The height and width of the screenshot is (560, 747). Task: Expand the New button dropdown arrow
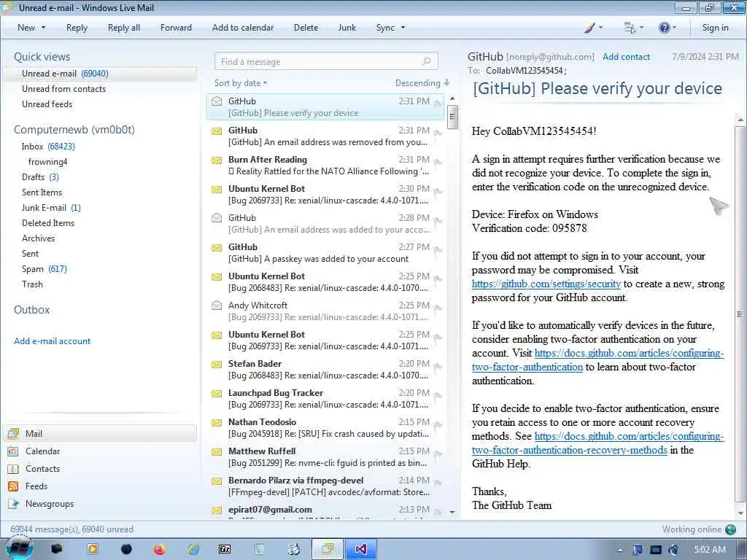[x=43, y=28]
